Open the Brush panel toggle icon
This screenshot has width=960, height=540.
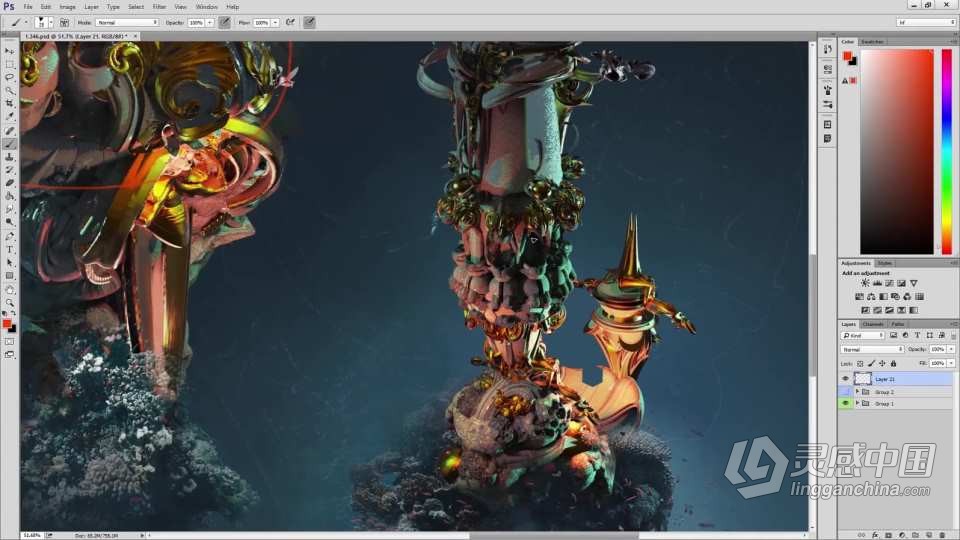click(x=64, y=22)
